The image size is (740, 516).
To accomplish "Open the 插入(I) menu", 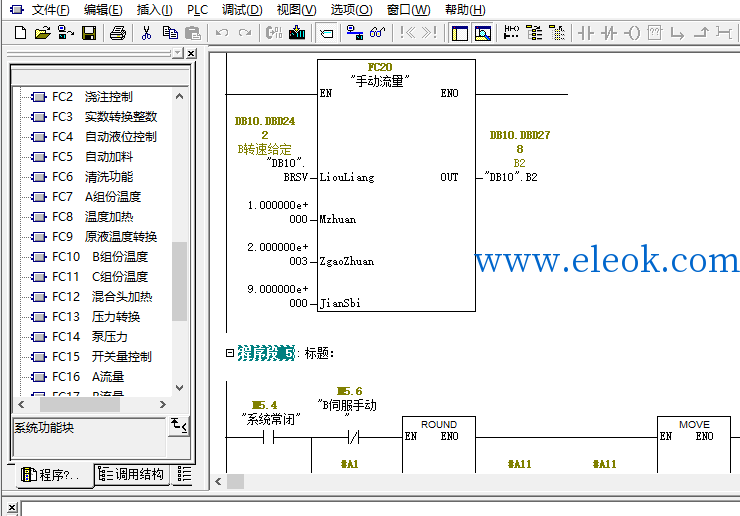I will point(154,9).
